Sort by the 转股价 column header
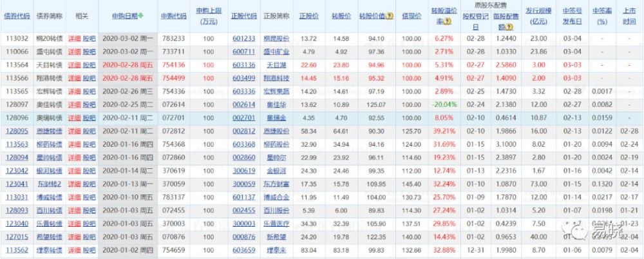 click(x=341, y=17)
